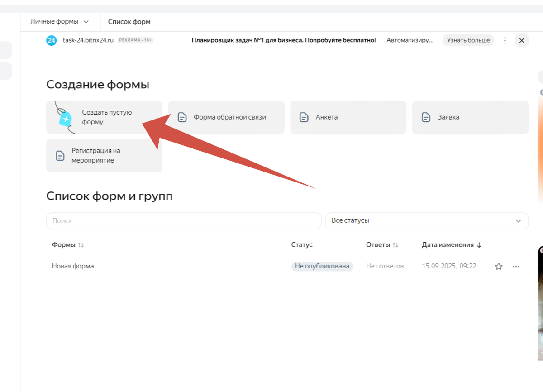
Task: Click the Регистрация на мероприятие icon
Action: coord(59,155)
